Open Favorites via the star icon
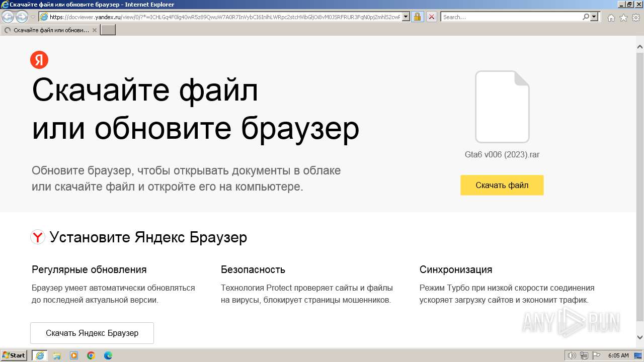Screen dimensions: 644x362 click(623, 18)
